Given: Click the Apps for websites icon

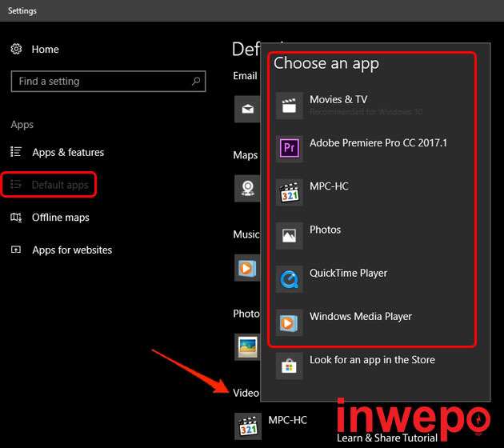Looking at the screenshot, I should [x=16, y=250].
